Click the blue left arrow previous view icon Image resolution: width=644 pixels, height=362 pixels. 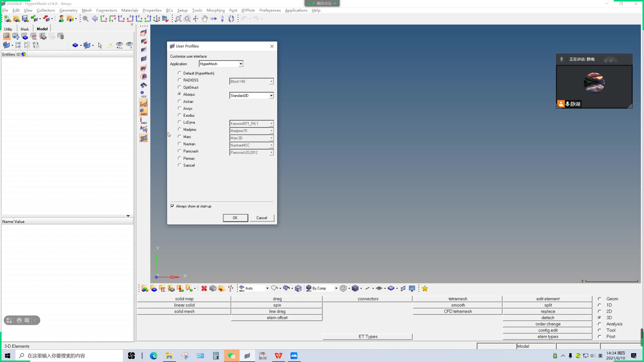pos(95,19)
